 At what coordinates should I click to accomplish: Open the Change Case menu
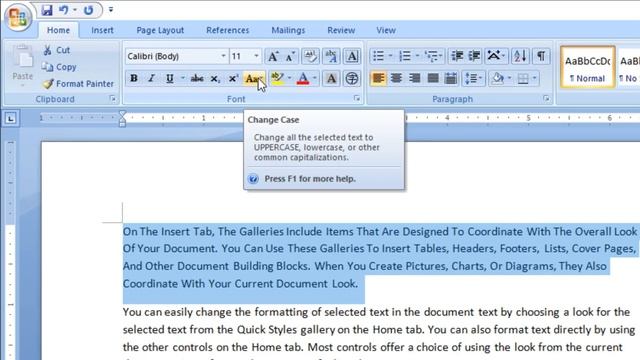coord(253,78)
